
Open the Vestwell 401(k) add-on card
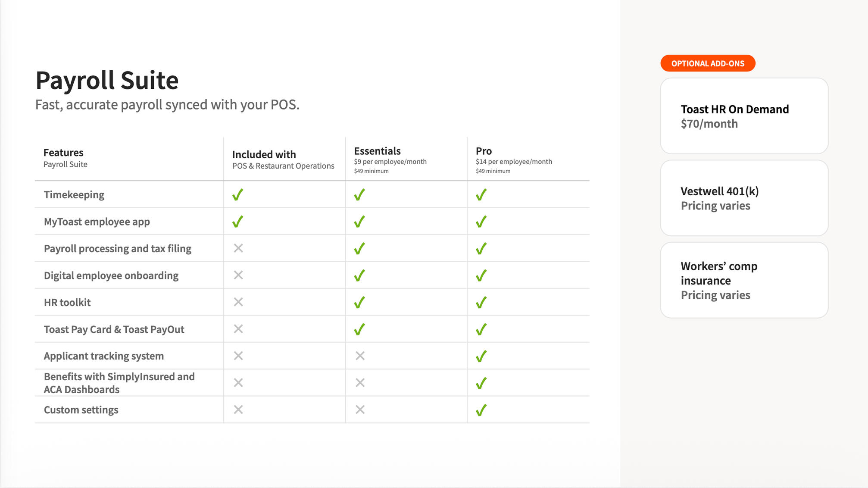744,198
